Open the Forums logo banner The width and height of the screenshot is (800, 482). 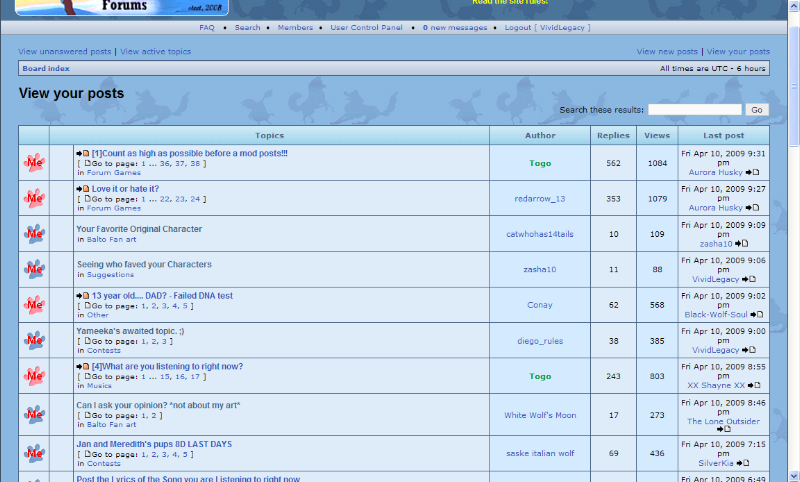point(122,7)
